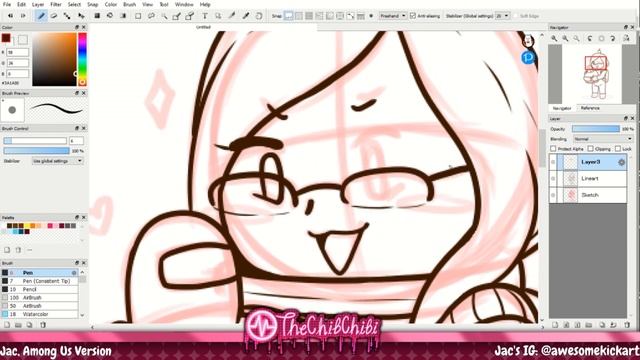Select the Lasso selection tool

[151, 16]
